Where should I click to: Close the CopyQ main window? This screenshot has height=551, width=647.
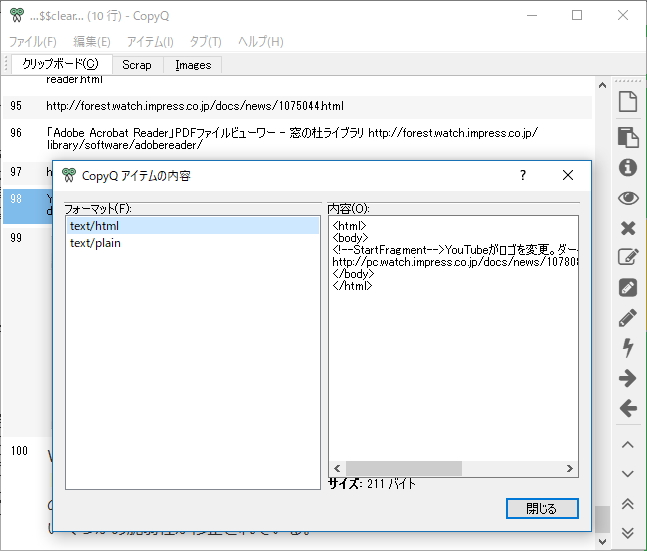click(x=623, y=16)
